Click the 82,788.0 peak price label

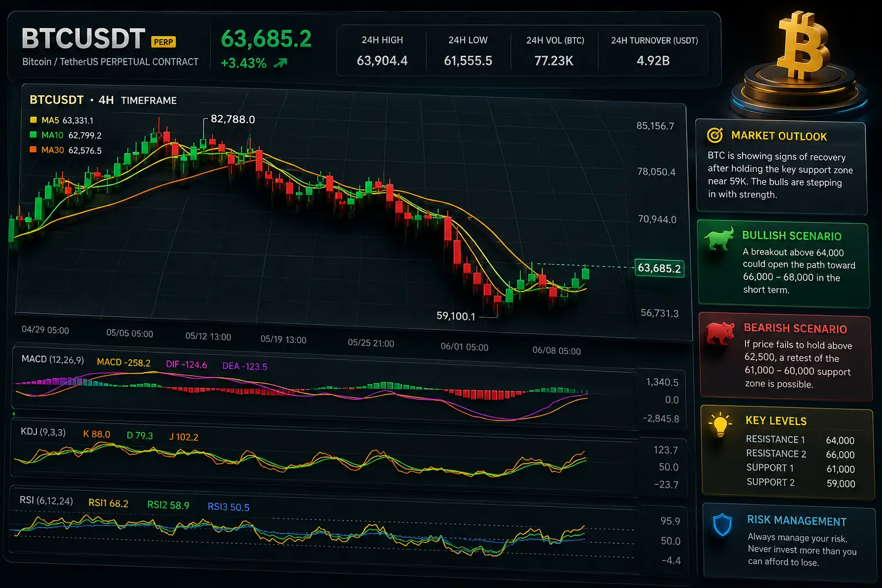pyautogui.click(x=233, y=119)
